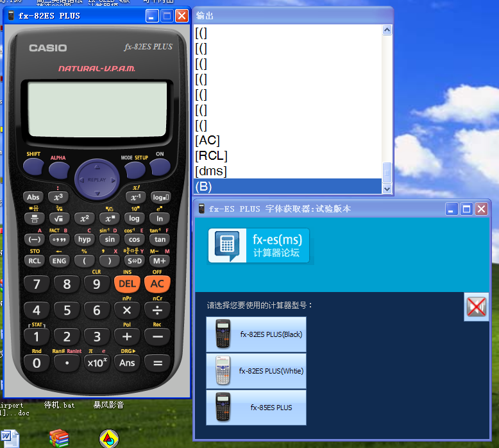
Task: Click the open parenthesis key
Action: (84, 261)
